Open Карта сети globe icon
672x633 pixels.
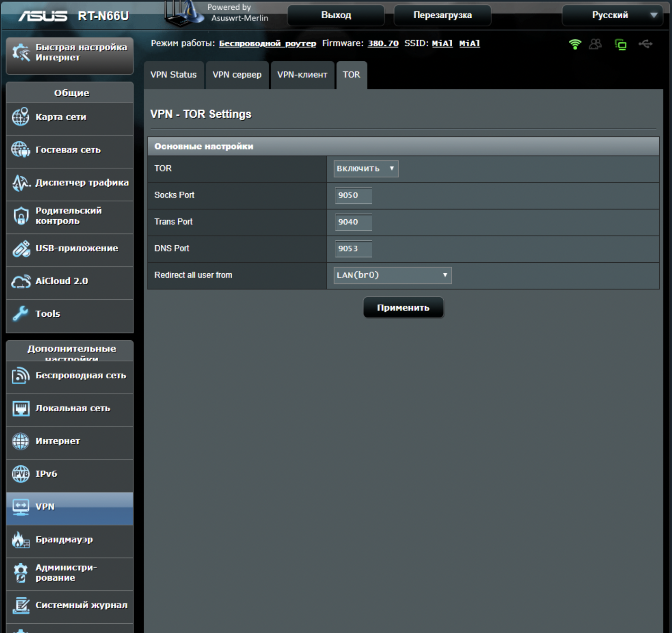20,117
